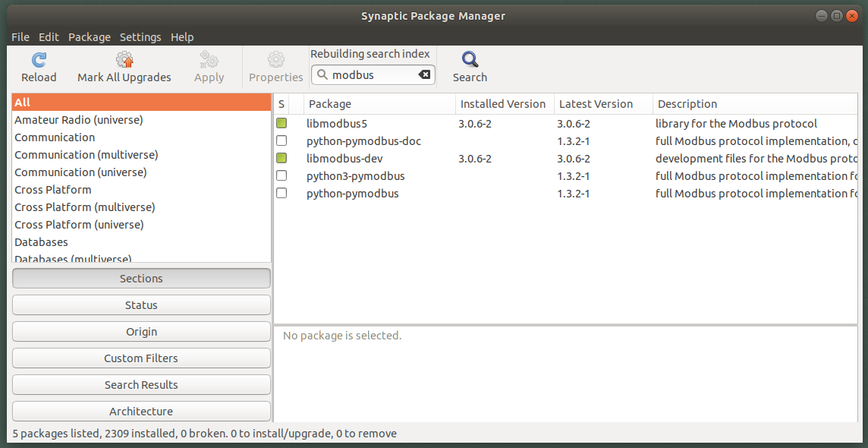Switch to the Status filter view
Image resolution: width=868 pixels, height=448 pixels.
pyautogui.click(x=141, y=305)
